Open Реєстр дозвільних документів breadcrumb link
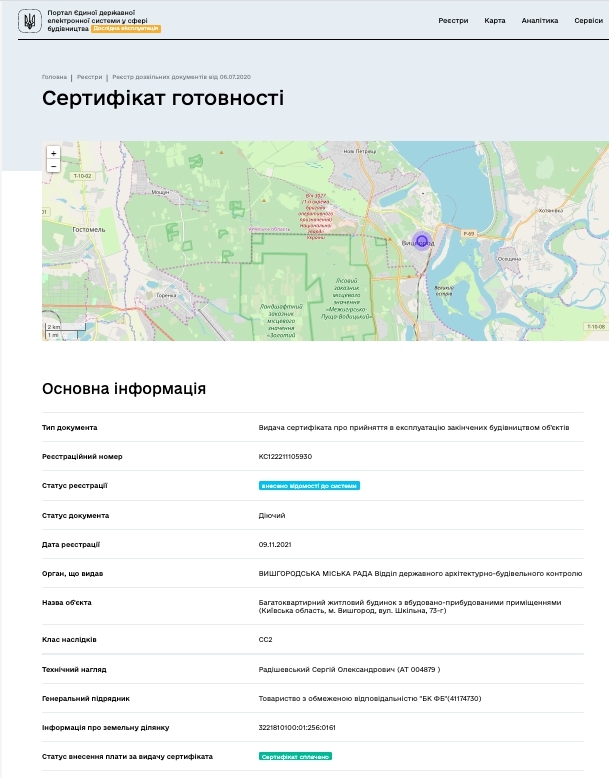609x778 pixels. [181, 77]
